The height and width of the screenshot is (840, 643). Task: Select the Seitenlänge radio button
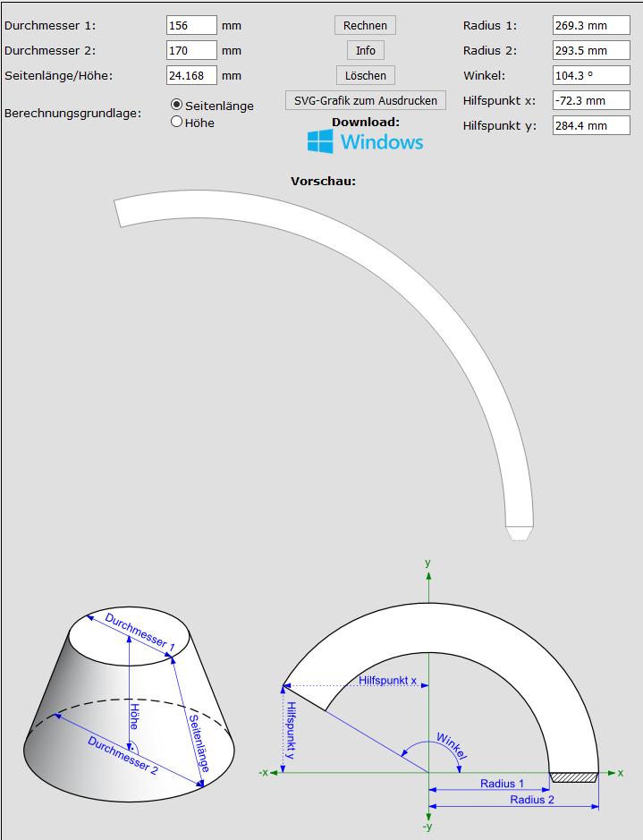[x=177, y=105]
